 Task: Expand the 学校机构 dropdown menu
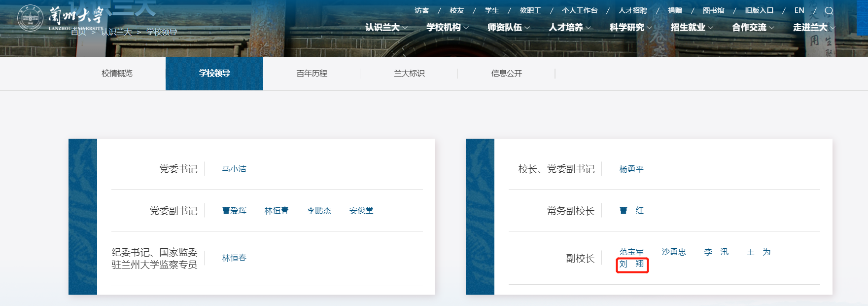click(x=447, y=28)
